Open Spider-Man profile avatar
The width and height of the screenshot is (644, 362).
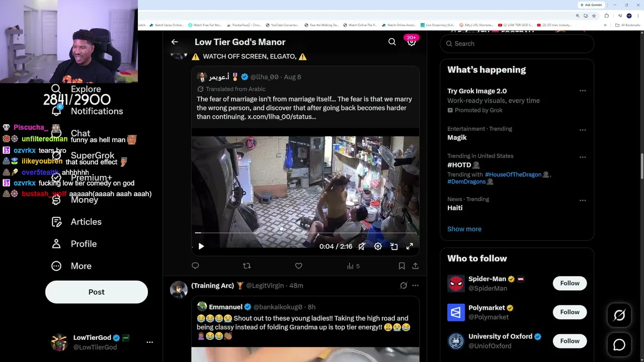(456, 284)
